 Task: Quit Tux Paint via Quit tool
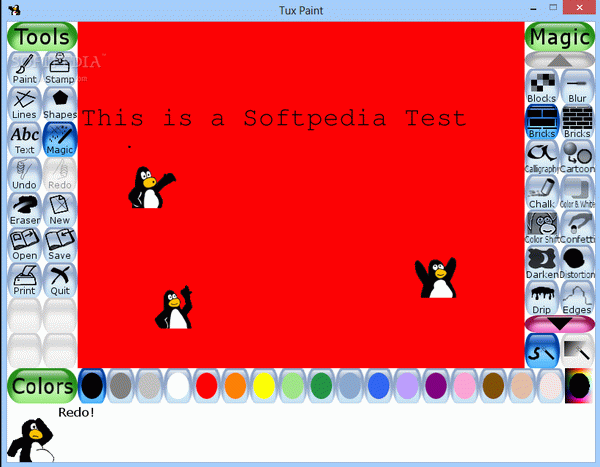pos(60,280)
